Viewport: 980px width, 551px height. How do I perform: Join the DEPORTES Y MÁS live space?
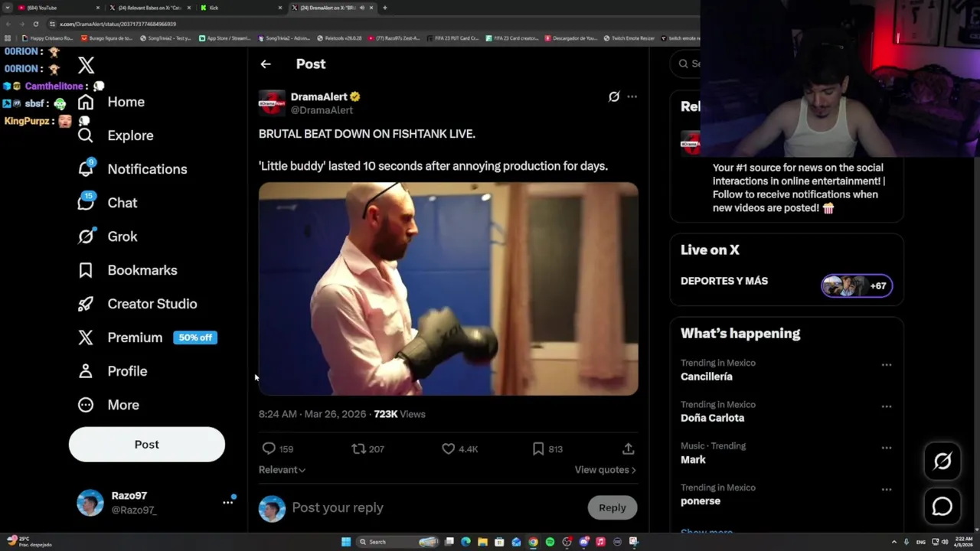724,281
